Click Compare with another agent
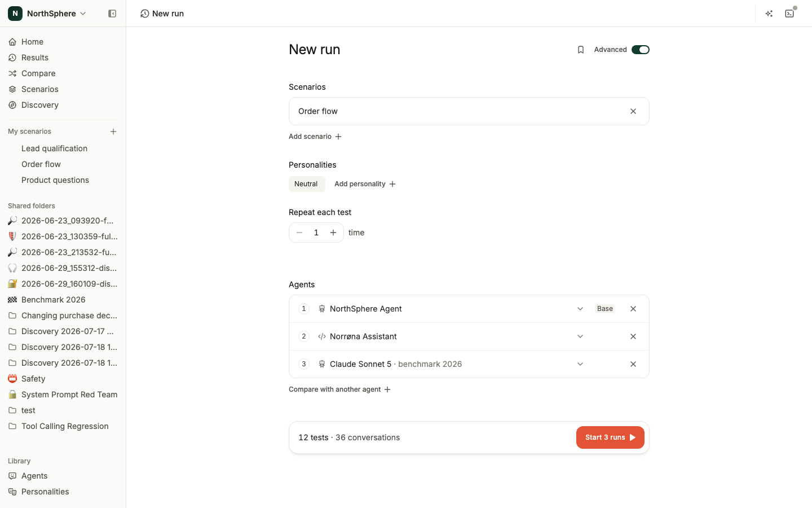 339,389
